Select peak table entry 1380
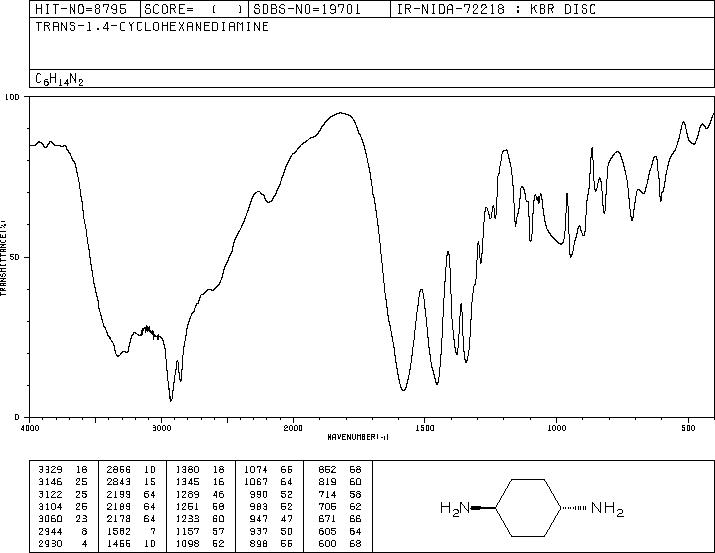The height and width of the screenshot is (553, 715). pos(187,469)
